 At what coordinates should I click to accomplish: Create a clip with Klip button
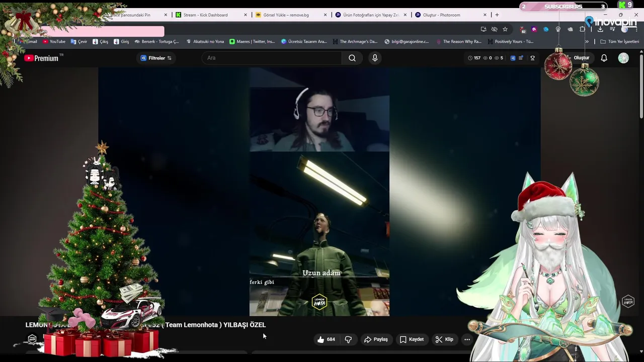(x=444, y=339)
